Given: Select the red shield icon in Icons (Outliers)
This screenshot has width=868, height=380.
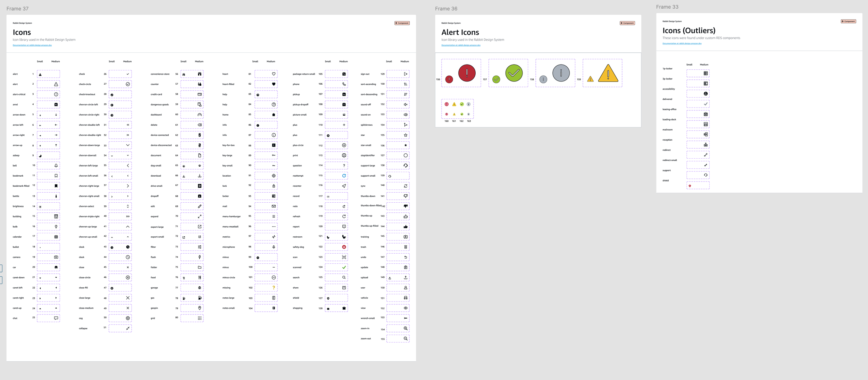Looking at the screenshot, I should tap(690, 186).
